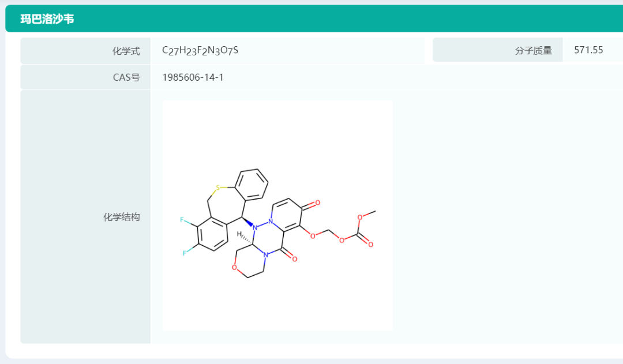
Task: Click the 玛巴洛沙韦 header title
Action: click(x=47, y=19)
